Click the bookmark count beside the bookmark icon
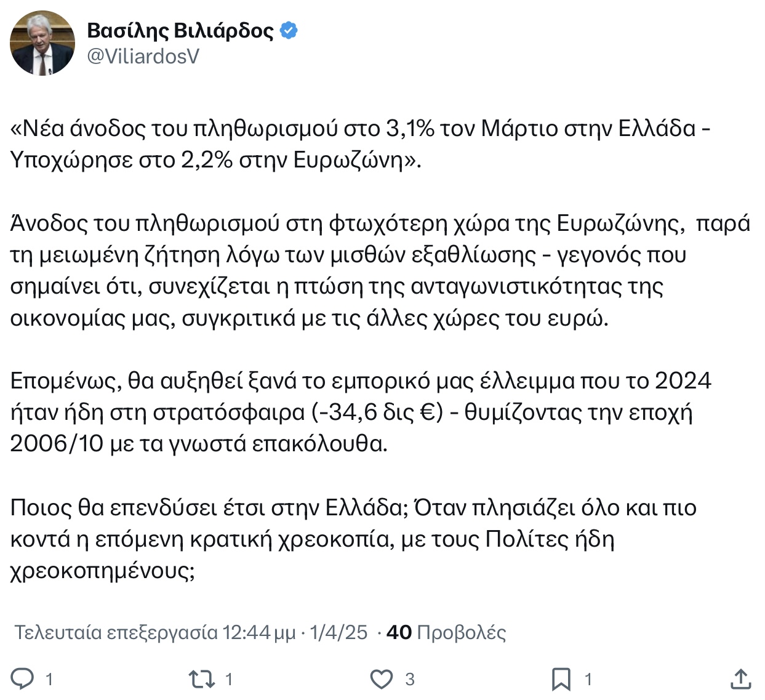This screenshot has height=700, width=765. [x=588, y=680]
